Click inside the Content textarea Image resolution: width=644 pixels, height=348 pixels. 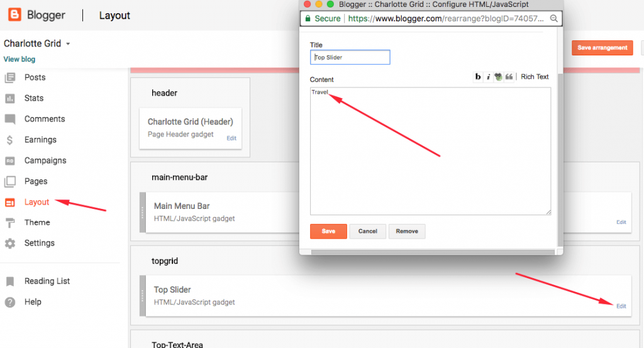430,151
